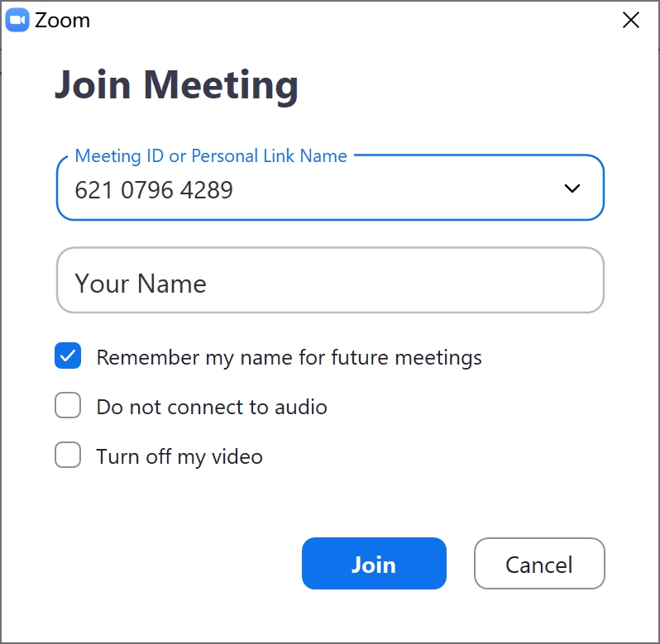
Task: Click the Zoom title bar text
Action: [62, 21]
